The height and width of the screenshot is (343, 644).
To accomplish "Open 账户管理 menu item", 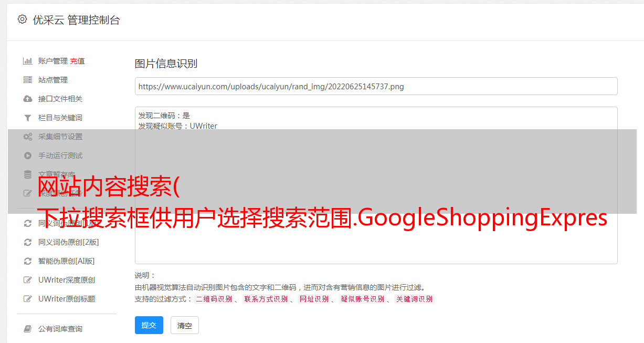I will [53, 61].
